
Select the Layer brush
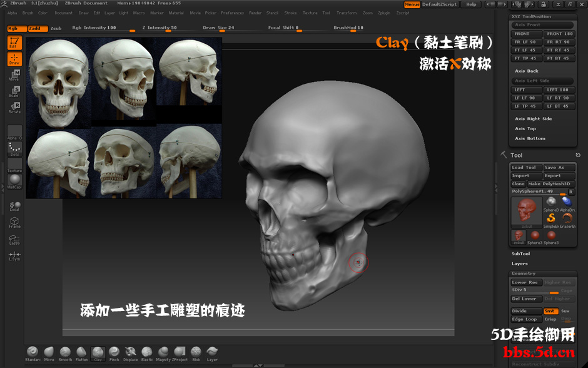[212, 354]
